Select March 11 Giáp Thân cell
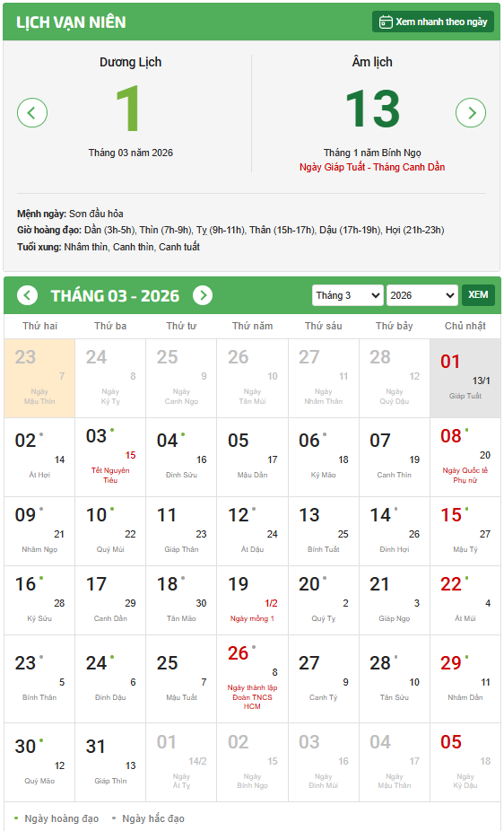The height and width of the screenshot is (831, 504). click(181, 531)
